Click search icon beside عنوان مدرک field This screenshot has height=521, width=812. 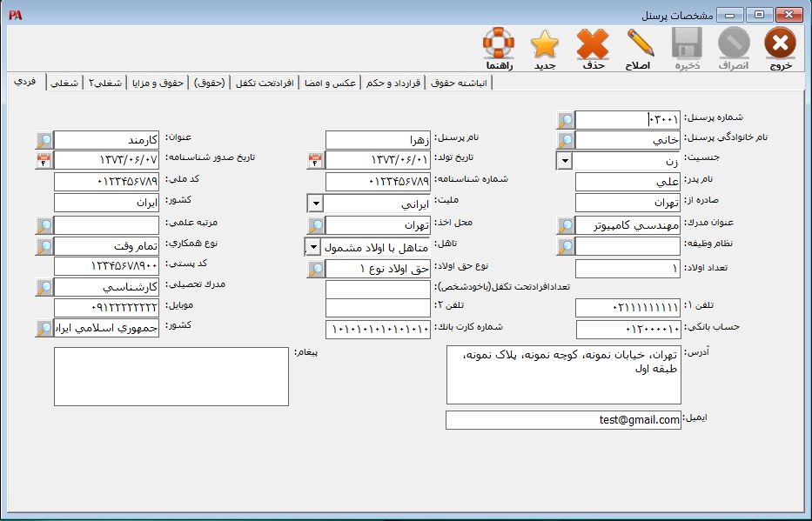[x=566, y=225]
